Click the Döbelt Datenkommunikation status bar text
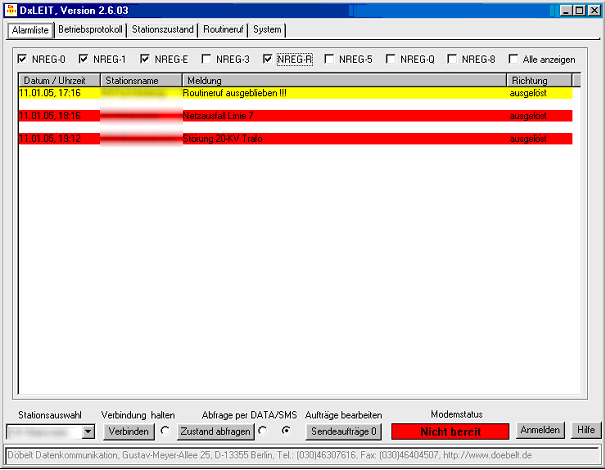 (270, 455)
